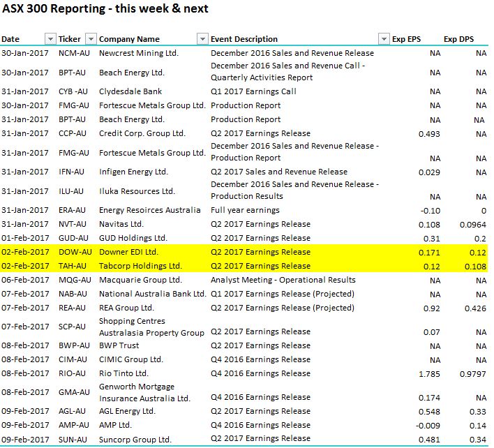Select the 01-Feb-2017 date cell
The height and width of the screenshot is (448, 494).
click(x=25, y=238)
